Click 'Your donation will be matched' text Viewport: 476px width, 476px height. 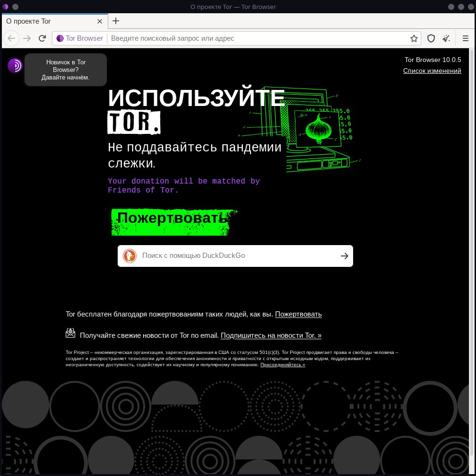(184, 185)
